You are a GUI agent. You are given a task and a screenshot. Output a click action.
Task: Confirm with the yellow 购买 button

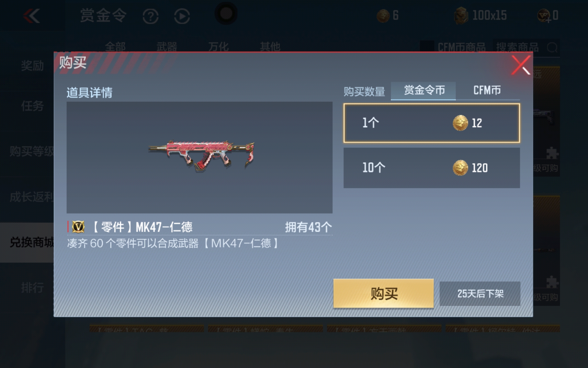(x=383, y=293)
